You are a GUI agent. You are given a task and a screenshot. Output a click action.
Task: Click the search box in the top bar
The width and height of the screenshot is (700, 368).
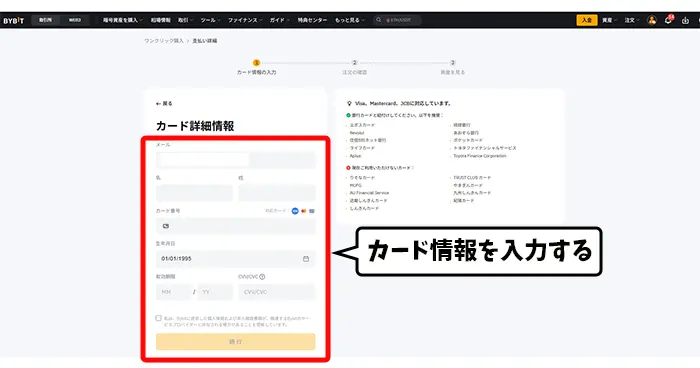[x=397, y=20]
